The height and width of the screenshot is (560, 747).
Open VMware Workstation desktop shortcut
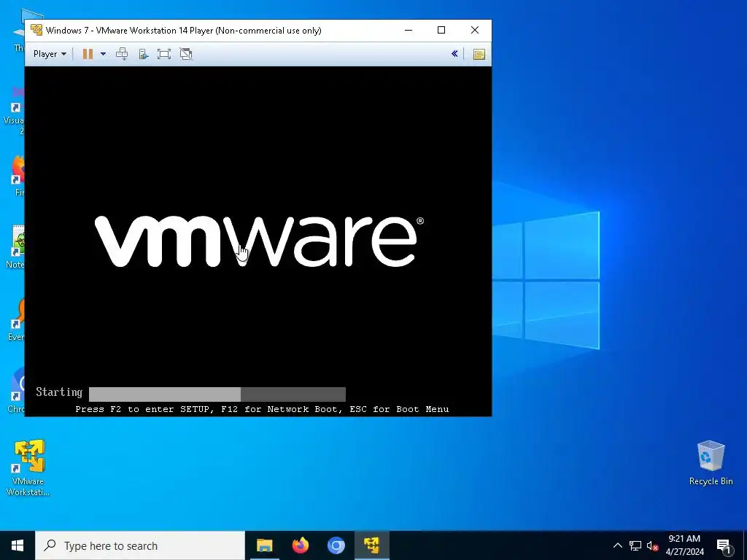(x=28, y=467)
